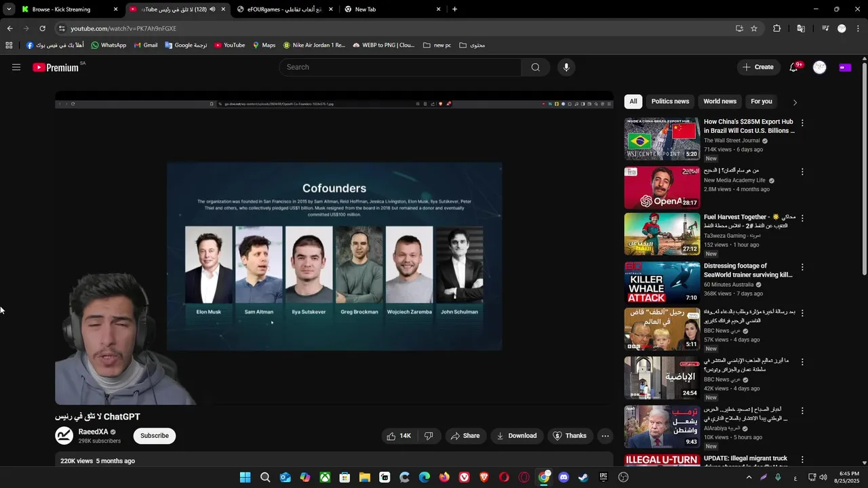
Task: Select the All filter chip
Action: [633, 102]
